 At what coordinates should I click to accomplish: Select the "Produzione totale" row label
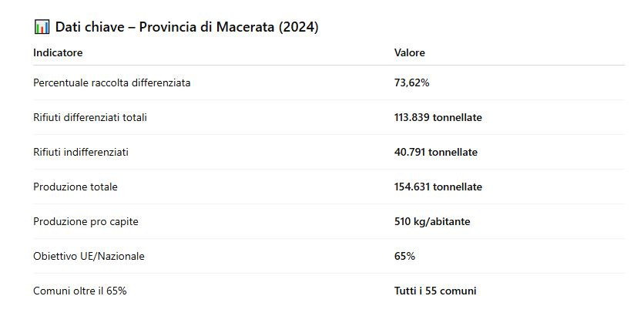(75, 187)
